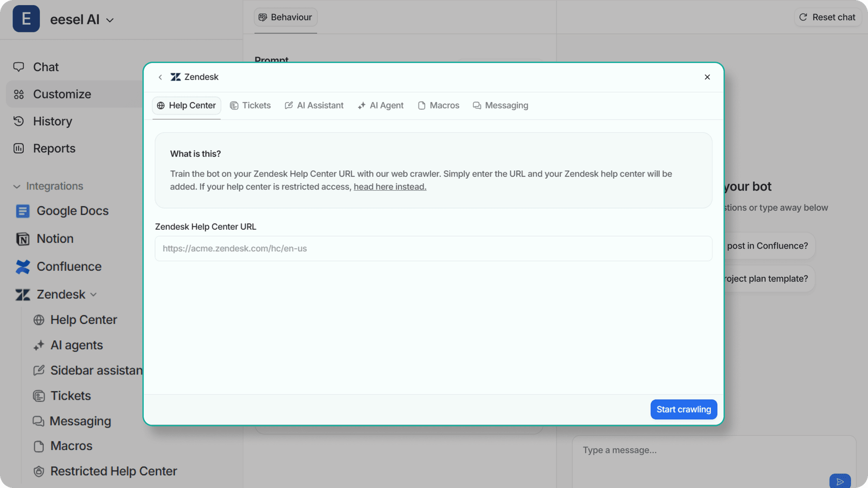Image resolution: width=868 pixels, height=488 pixels.
Task: Click the back arrow in the Zendesk dialog
Action: click(161, 76)
